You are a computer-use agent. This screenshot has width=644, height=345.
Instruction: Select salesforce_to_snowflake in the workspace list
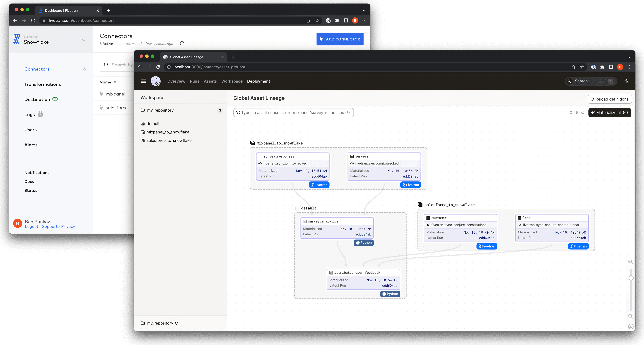tap(169, 140)
